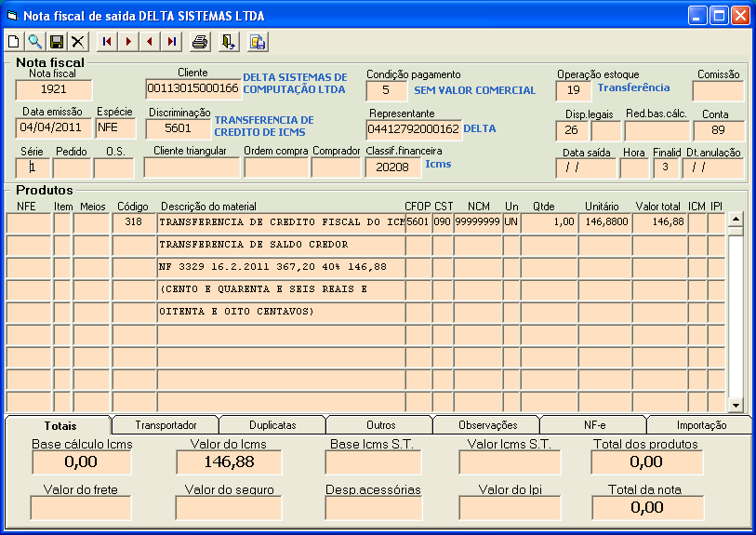Click Representante field 04412792000162
Screen dimensions: 756x535
point(414,129)
